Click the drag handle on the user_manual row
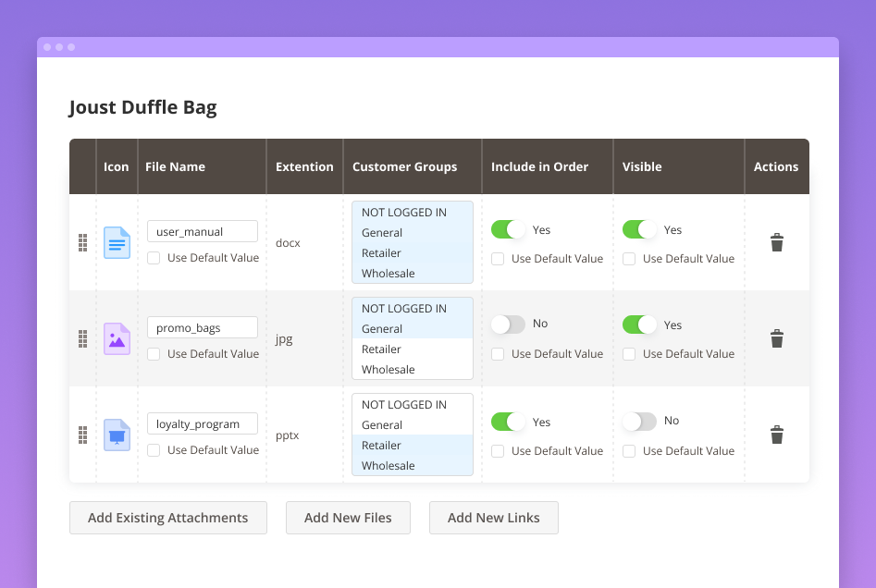 82,242
